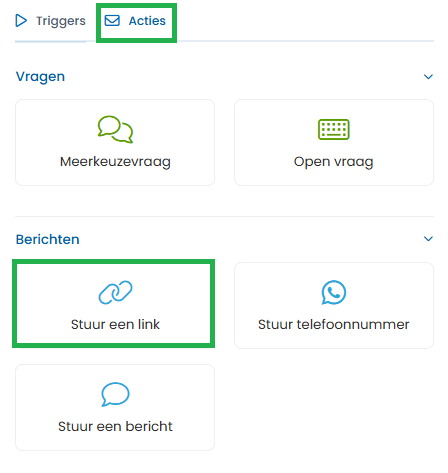Click the Vragen section heading
Image resolution: width=448 pixels, height=473 pixels.
(40, 77)
